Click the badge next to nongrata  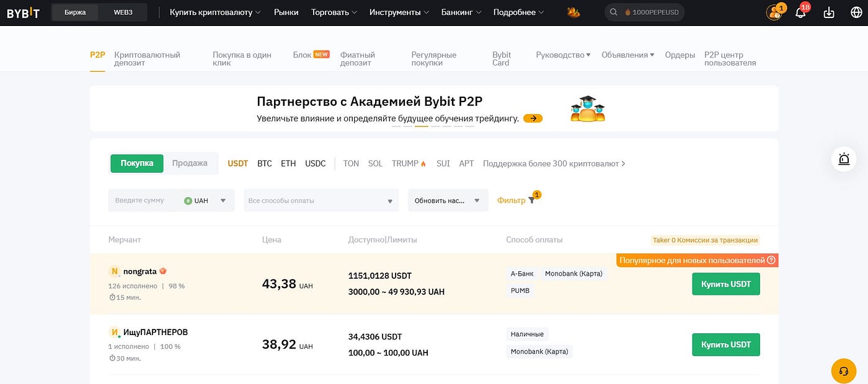[x=163, y=271]
